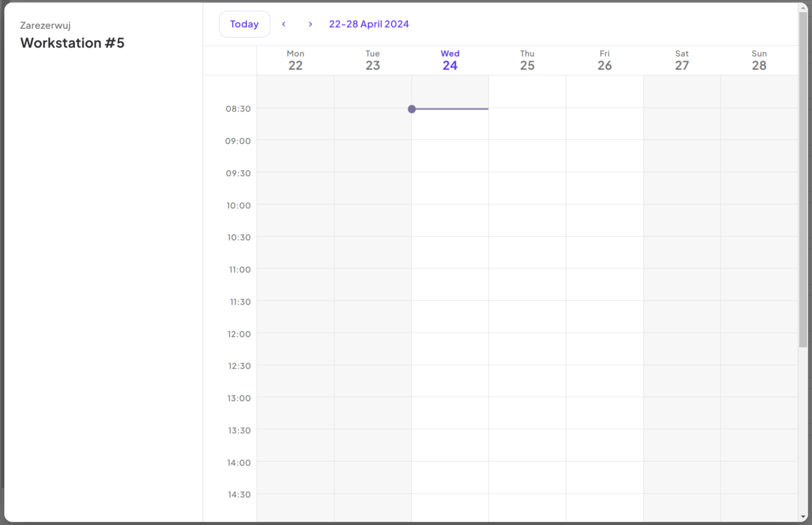Image resolution: width=812 pixels, height=525 pixels.
Task: Click the 13:00 time label
Action: pyautogui.click(x=239, y=398)
